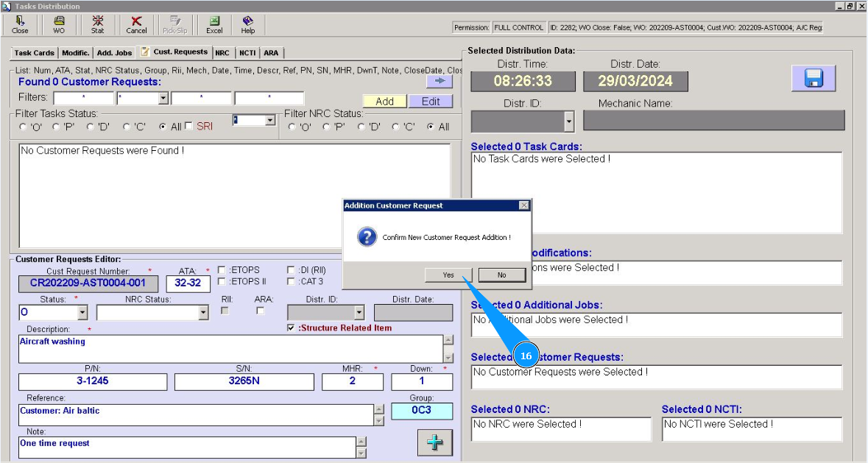Click the Down field showing 1
Viewport: 868px width, 463px height.
coord(422,382)
